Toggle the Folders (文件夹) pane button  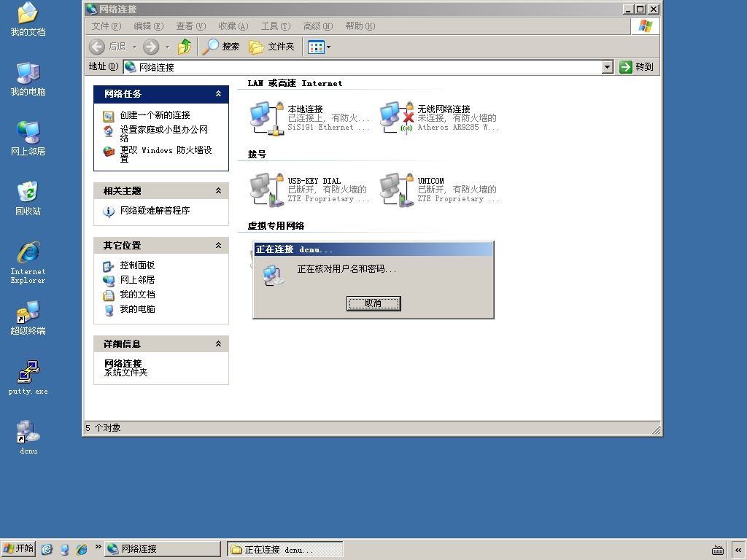(271, 47)
